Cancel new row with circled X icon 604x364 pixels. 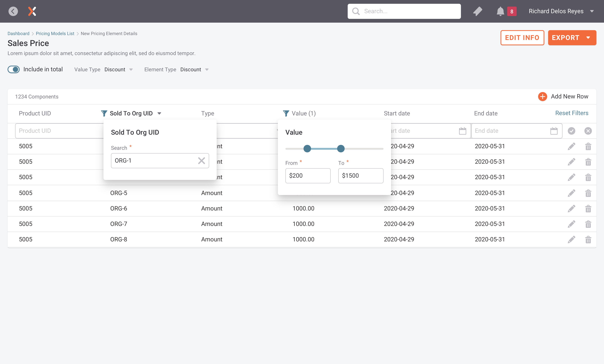click(588, 131)
